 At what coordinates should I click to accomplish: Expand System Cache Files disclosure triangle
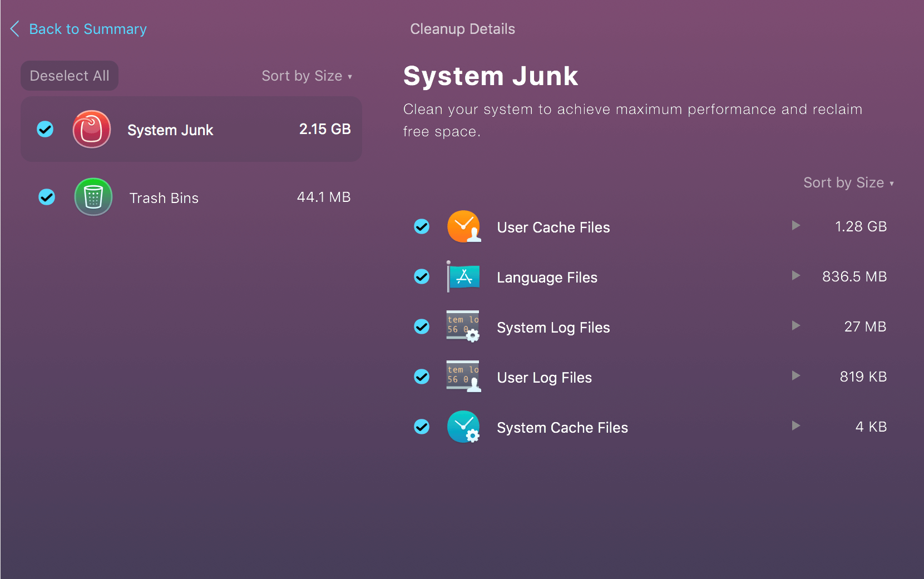tap(796, 425)
